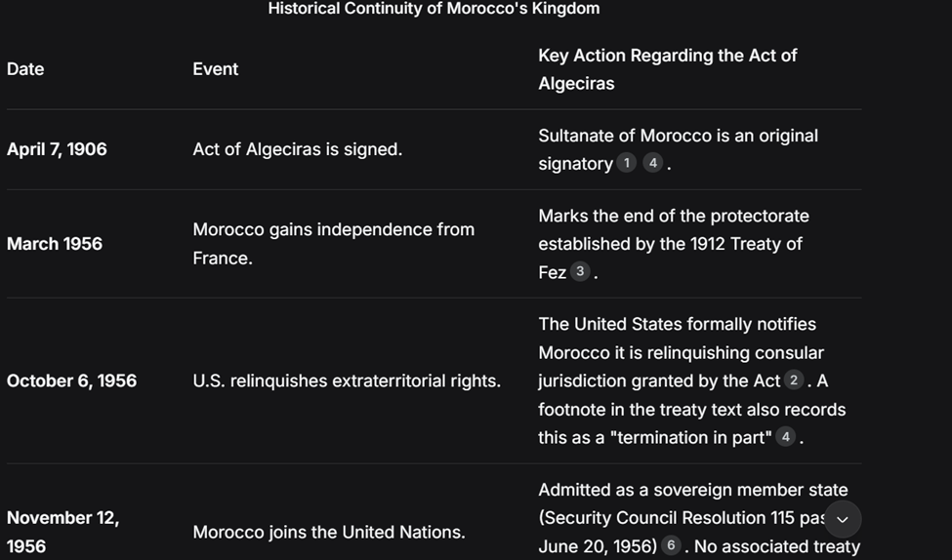Open citation 4 in the April 1906 row
This screenshot has width=952, height=560.
[652, 163]
